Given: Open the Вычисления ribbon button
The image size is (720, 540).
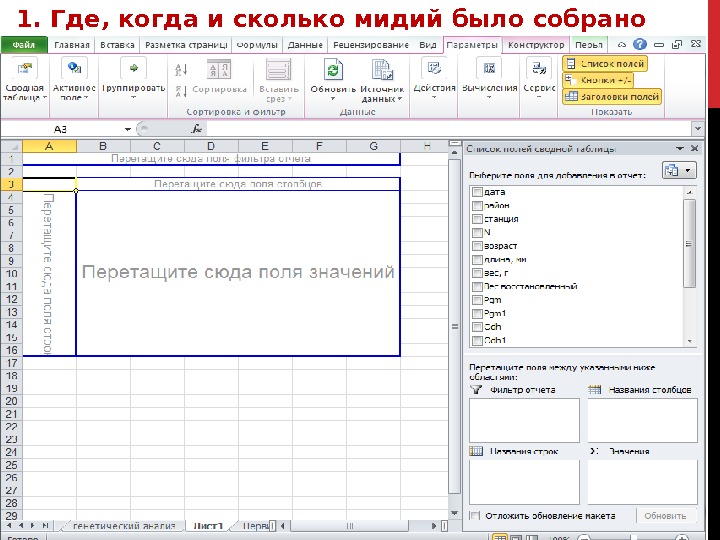Looking at the screenshot, I should pyautogui.click(x=489, y=78).
